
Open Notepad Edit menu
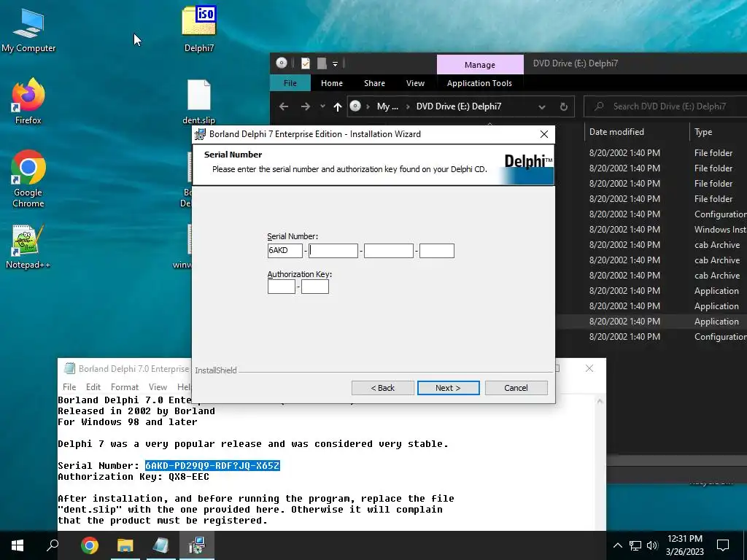pos(93,387)
